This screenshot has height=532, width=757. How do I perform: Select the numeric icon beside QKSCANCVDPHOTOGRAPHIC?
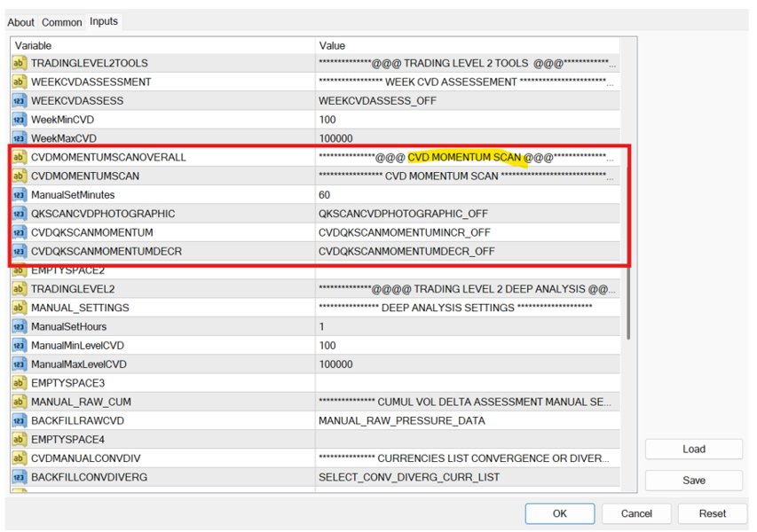[x=19, y=214]
